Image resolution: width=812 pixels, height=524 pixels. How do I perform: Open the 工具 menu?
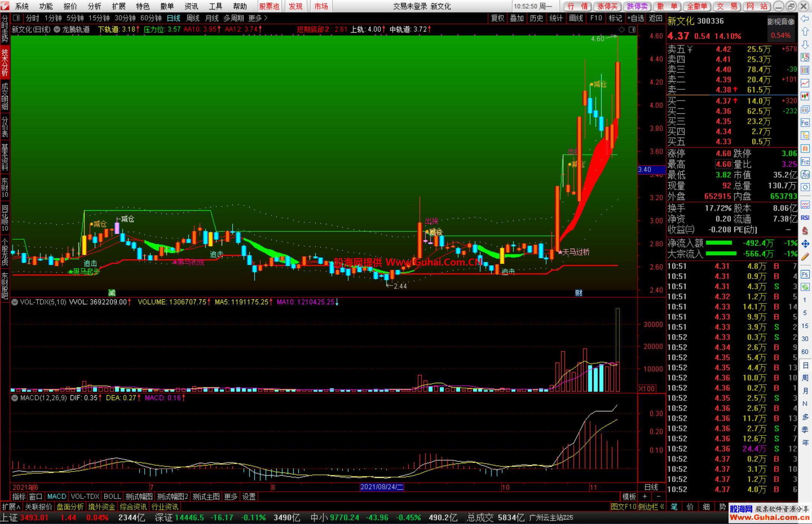click(215, 6)
